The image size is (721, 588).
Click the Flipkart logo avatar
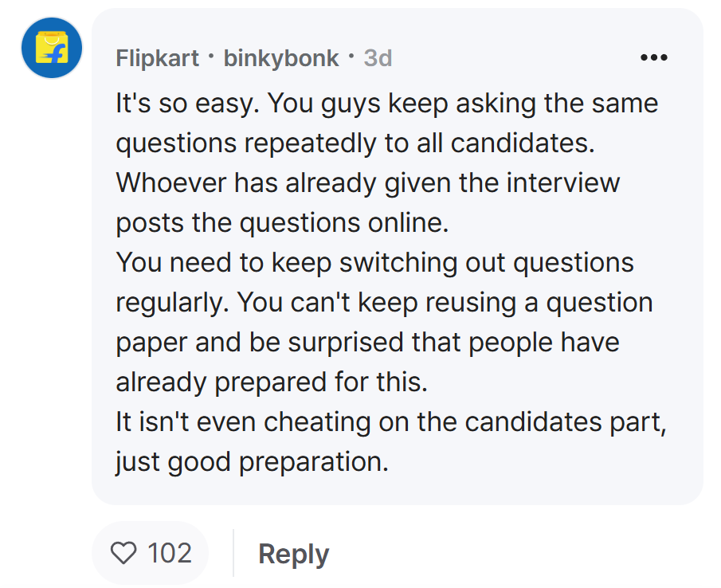pyautogui.click(x=52, y=48)
